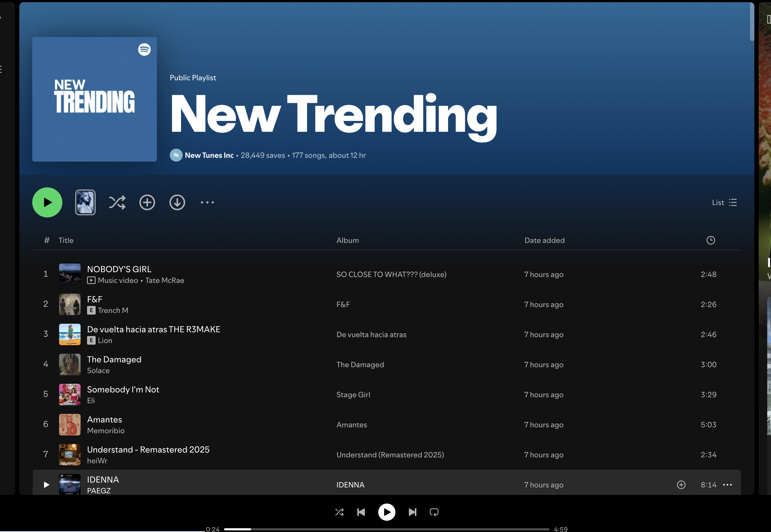This screenshot has width=771, height=532.
Task: Select Understand - Remastered 2025 track title
Action: pyautogui.click(x=148, y=449)
